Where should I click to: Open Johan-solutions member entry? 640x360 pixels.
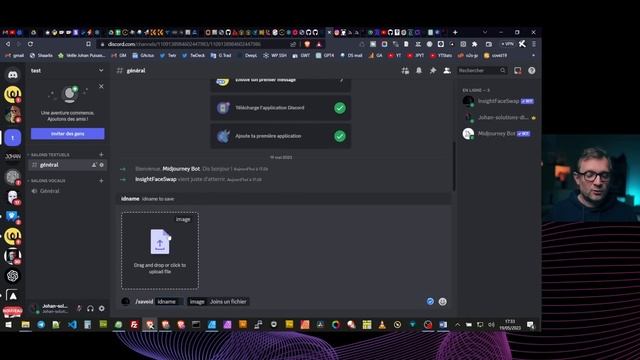coord(498,117)
